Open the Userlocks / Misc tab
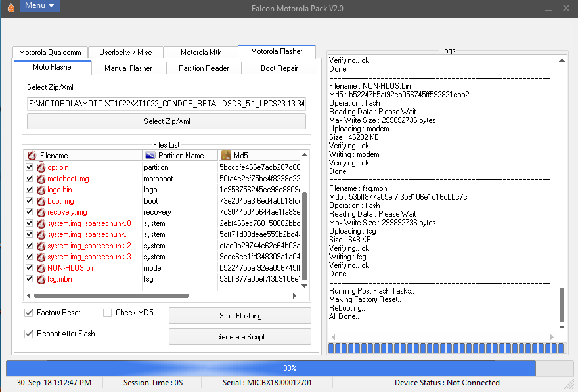This screenshot has height=392, width=578. (125, 53)
